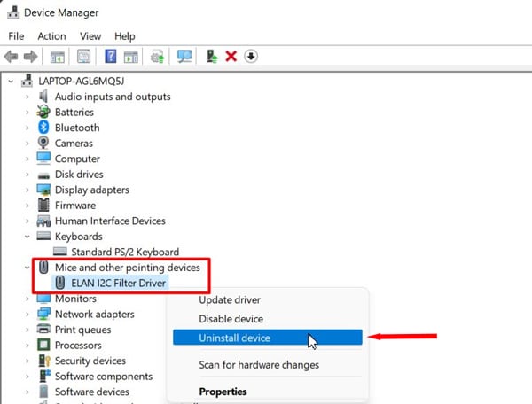Expand the Bluetooth chevron
The image size is (532, 404).
(x=27, y=128)
